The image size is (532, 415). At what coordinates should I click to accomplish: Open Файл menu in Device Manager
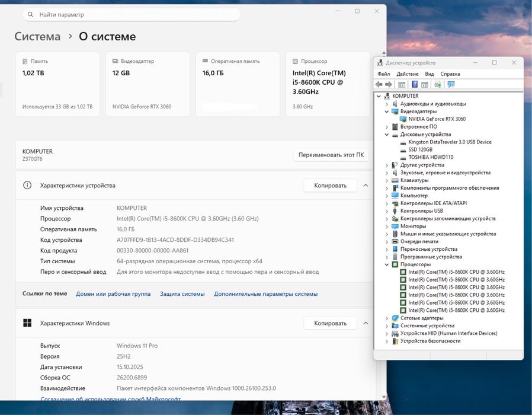(x=384, y=74)
